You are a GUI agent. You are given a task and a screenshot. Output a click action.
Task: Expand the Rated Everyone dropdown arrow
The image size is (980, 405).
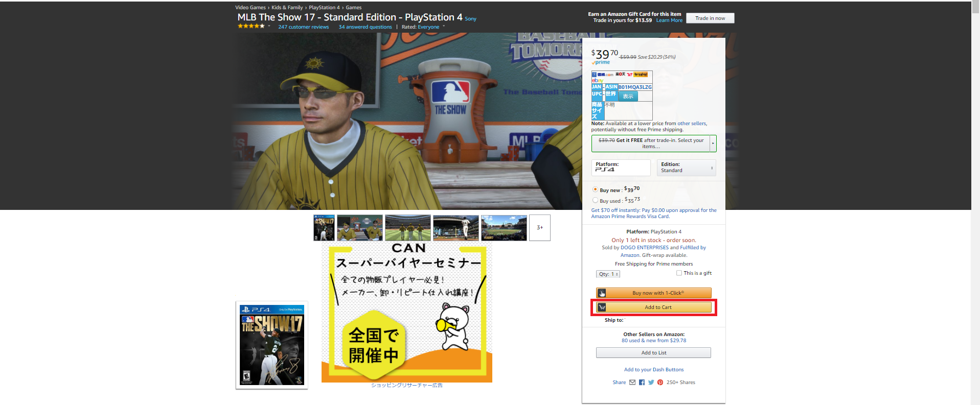coord(444,26)
